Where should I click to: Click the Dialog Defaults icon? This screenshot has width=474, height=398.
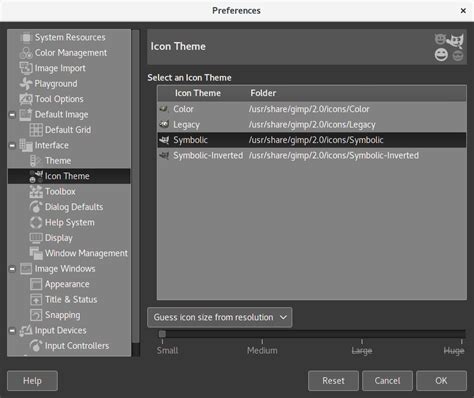pyautogui.click(x=36, y=207)
